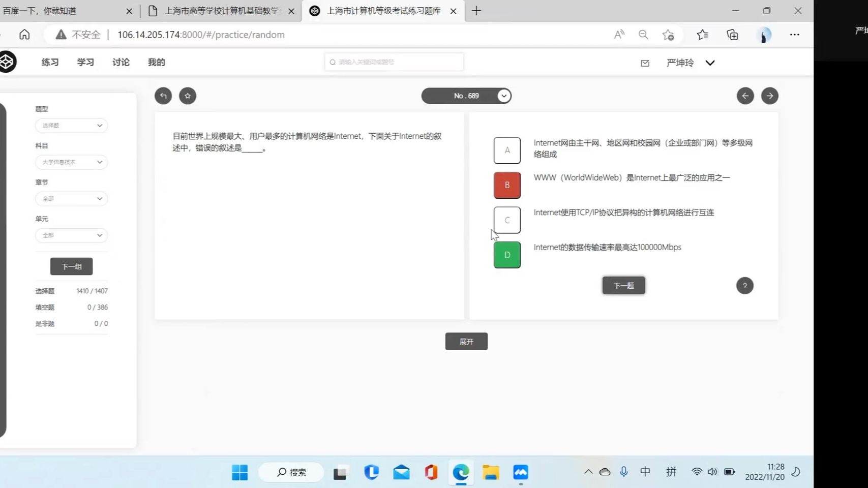Go to the previous question arrow
The height and width of the screenshot is (488, 868).
(x=745, y=96)
